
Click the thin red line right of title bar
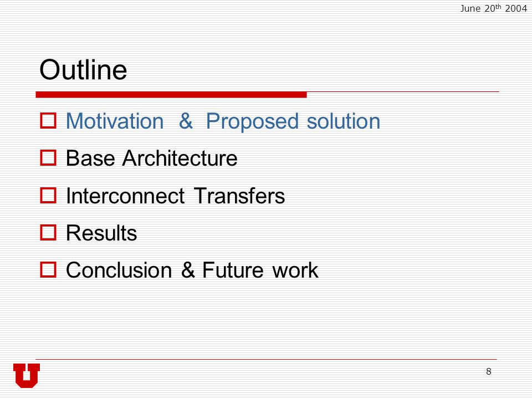pyautogui.click(x=403, y=91)
